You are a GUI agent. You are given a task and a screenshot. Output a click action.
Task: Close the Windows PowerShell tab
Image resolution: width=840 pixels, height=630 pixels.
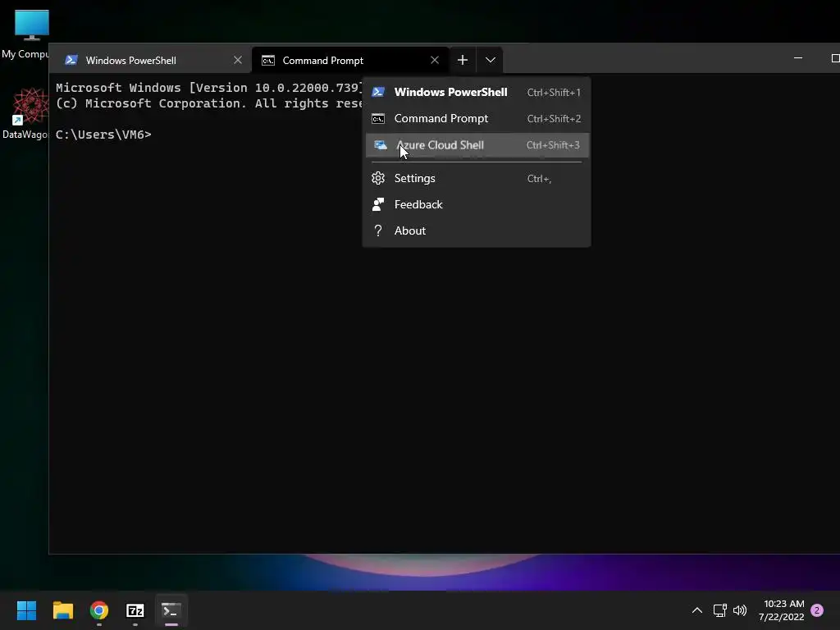click(238, 61)
